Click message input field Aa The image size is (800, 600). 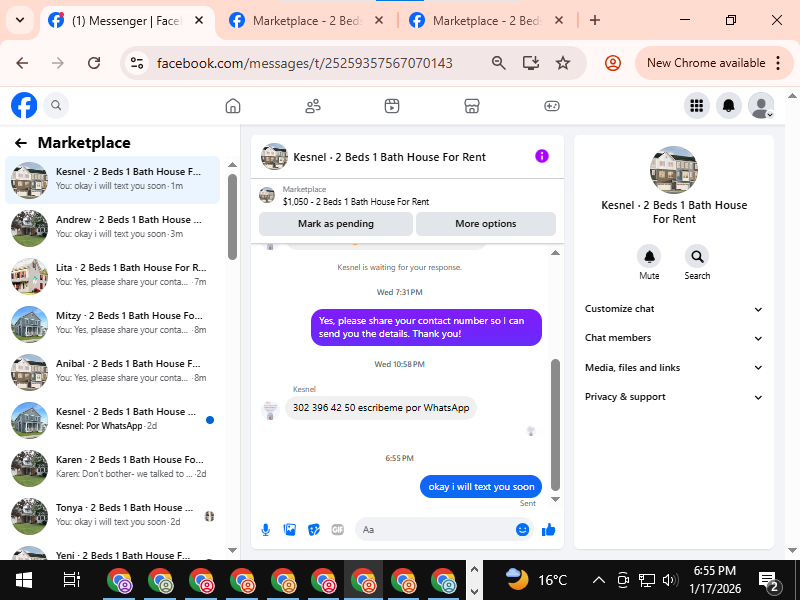436,530
